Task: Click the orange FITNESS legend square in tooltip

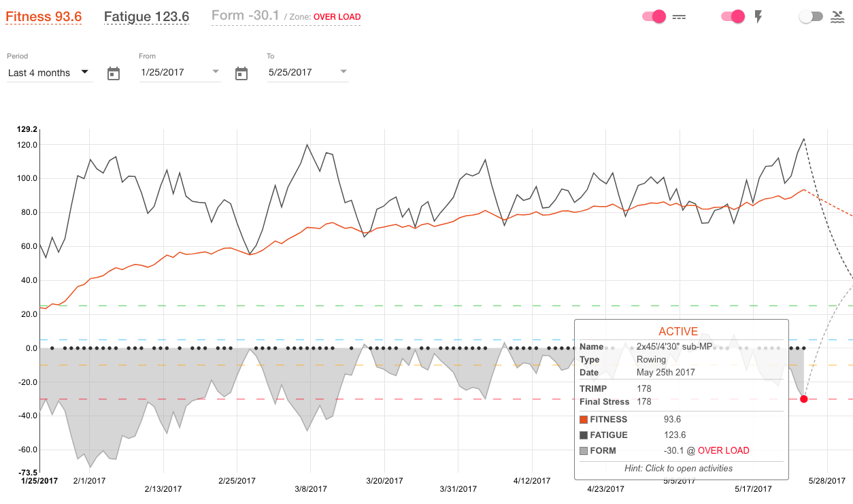Action: 584,420
